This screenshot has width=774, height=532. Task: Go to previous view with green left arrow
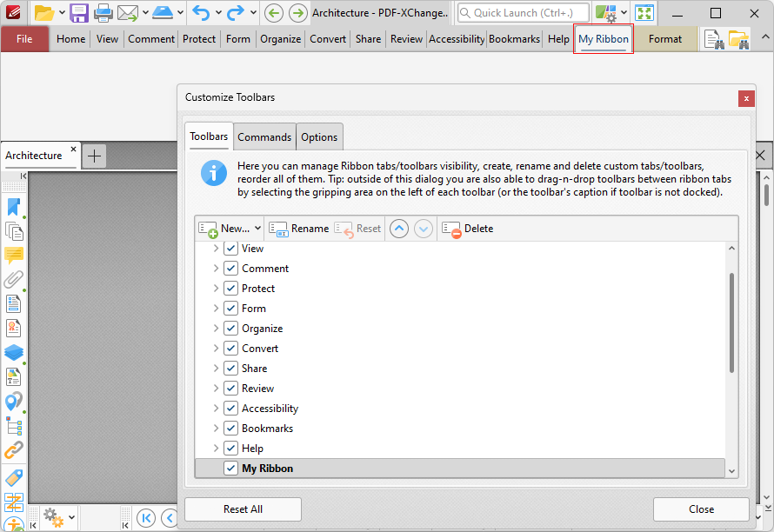pos(273,13)
